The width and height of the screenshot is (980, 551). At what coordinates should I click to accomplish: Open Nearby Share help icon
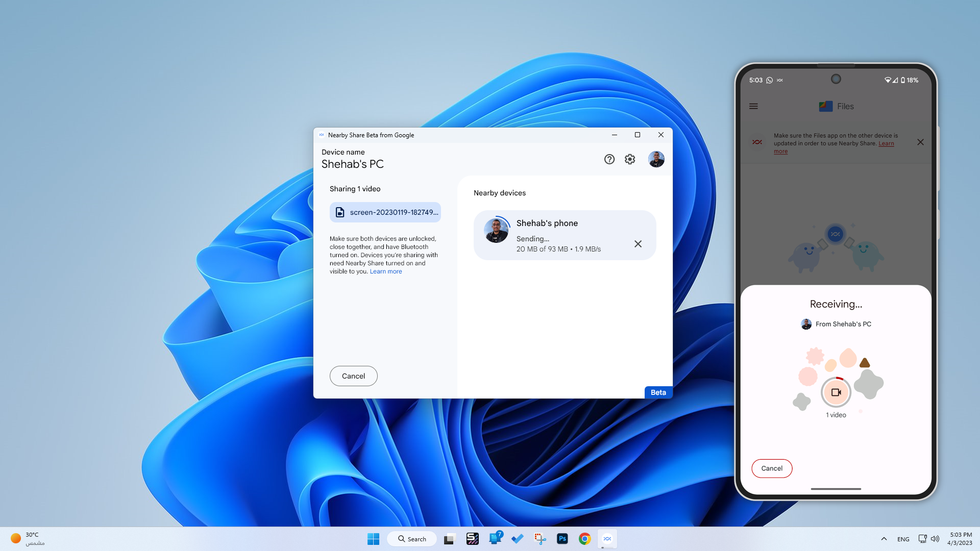pyautogui.click(x=609, y=159)
